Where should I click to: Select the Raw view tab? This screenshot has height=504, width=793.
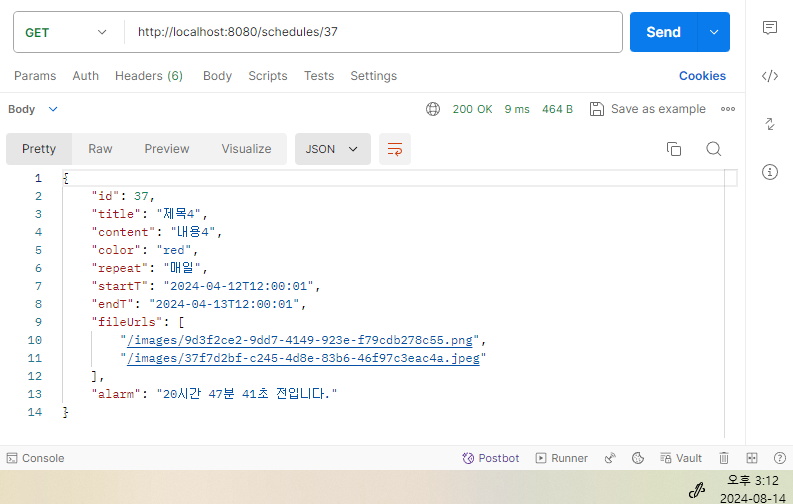[100, 149]
